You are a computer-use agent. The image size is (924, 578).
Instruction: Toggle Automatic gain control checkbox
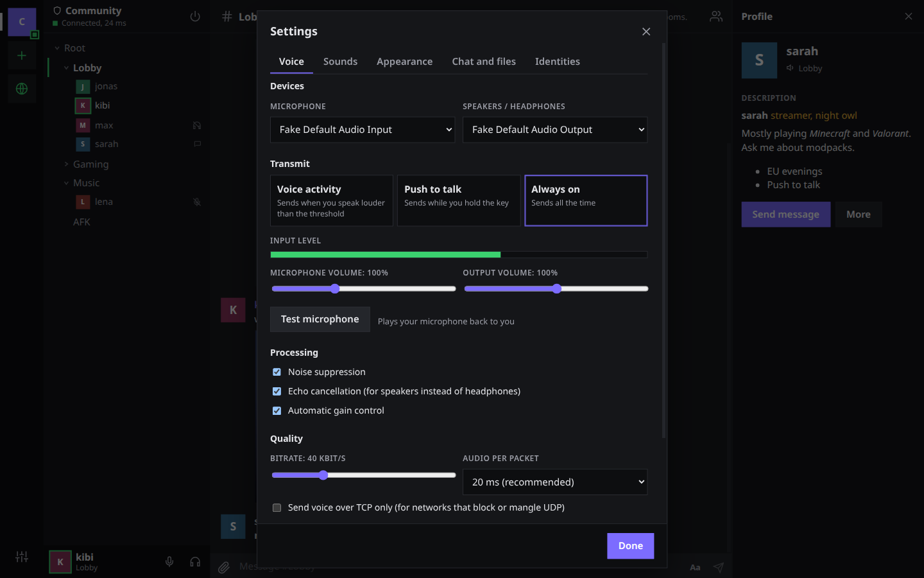[x=277, y=410]
